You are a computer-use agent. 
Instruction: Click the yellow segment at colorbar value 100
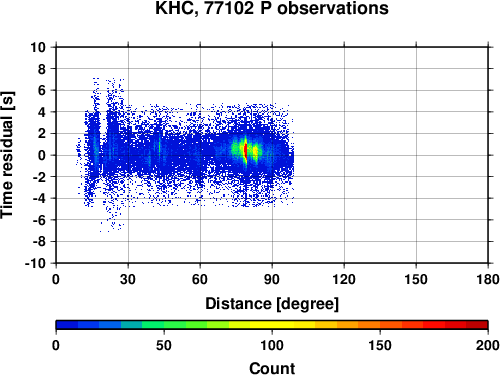coord(272,325)
